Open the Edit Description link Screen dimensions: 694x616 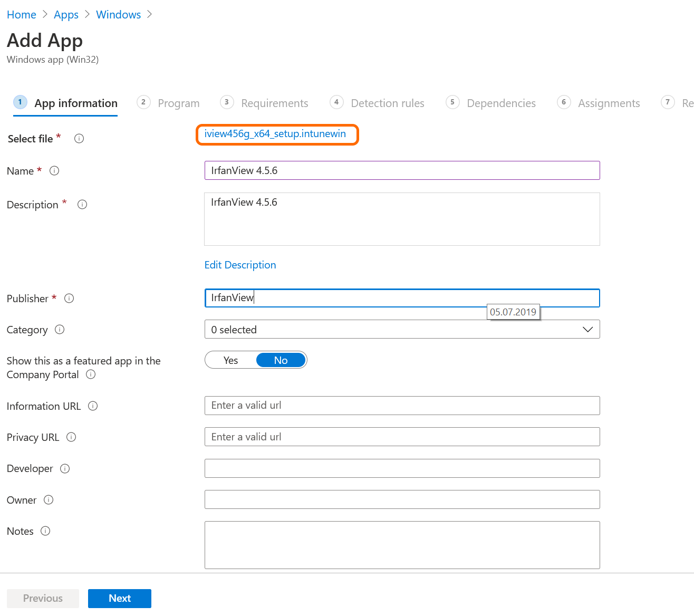240,265
